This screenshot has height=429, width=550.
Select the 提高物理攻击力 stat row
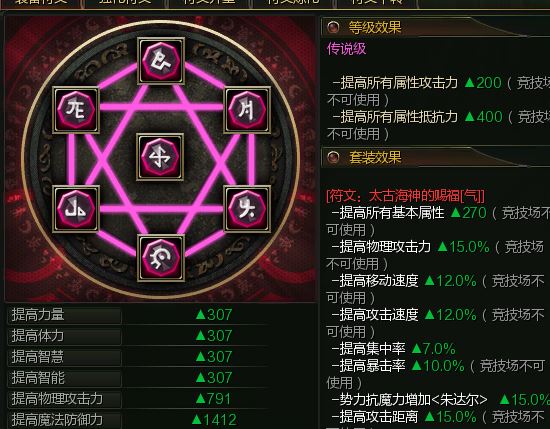[137, 399]
